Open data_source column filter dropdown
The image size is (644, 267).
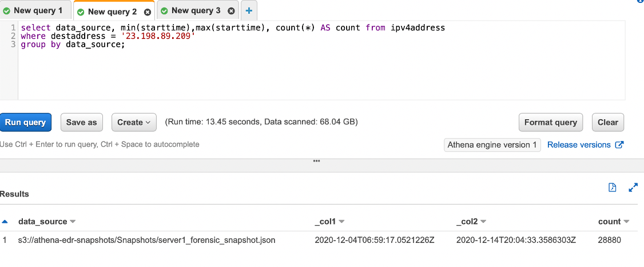click(73, 222)
